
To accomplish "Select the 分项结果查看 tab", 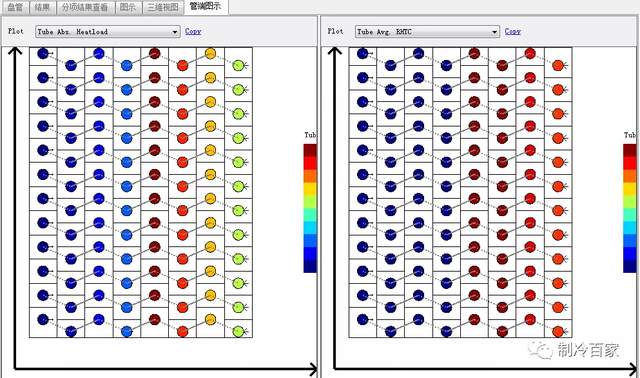I will (85, 7).
